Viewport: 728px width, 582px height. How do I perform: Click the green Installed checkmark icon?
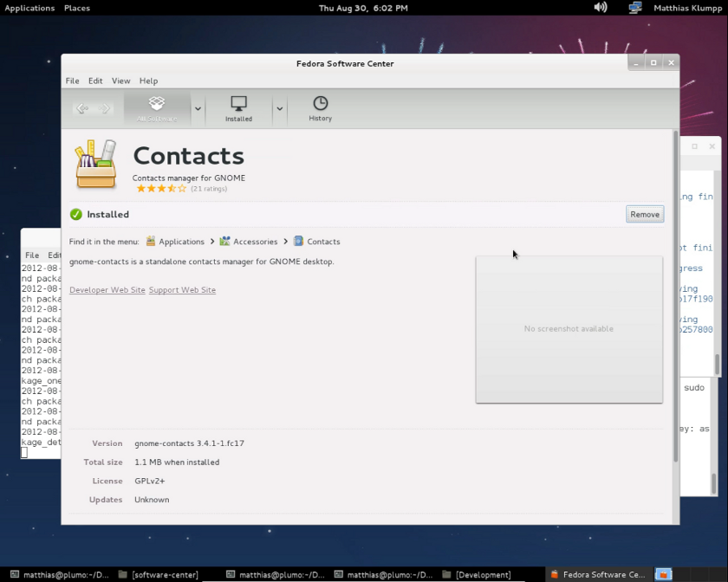tap(75, 215)
